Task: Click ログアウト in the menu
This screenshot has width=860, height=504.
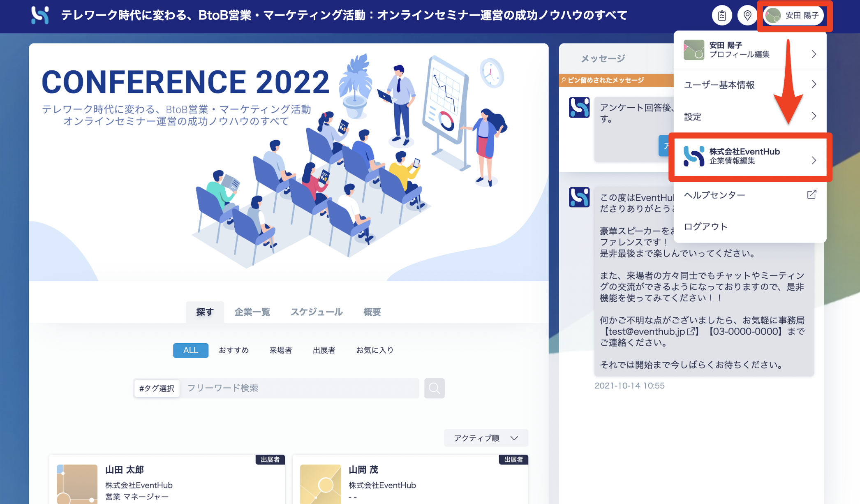Action: [705, 227]
